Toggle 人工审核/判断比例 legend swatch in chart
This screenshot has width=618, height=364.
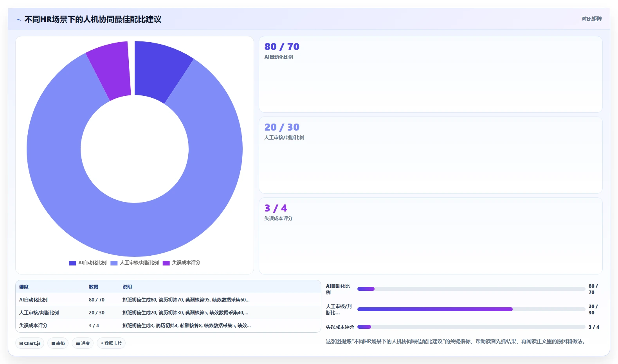pyautogui.click(x=114, y=263)
